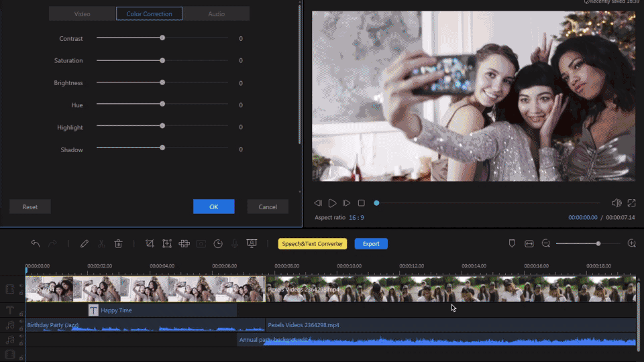This screenshot has height=362, width=644.
Task: Click the second music track icon
Action: [x=10, y=340]
